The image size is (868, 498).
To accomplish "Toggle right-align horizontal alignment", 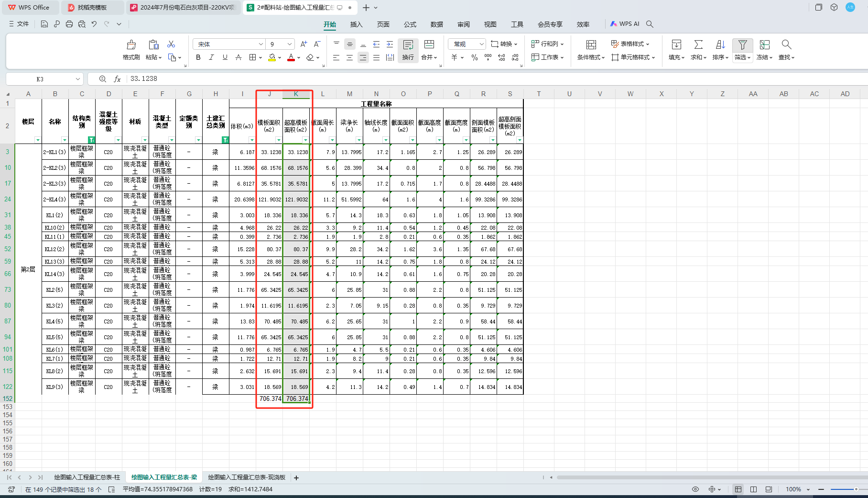I will point(363,57).
